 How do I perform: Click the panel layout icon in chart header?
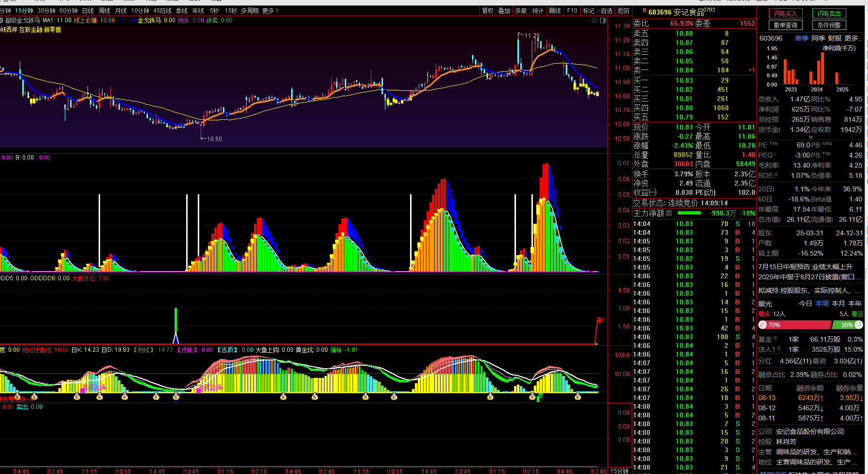pos(603,20)
